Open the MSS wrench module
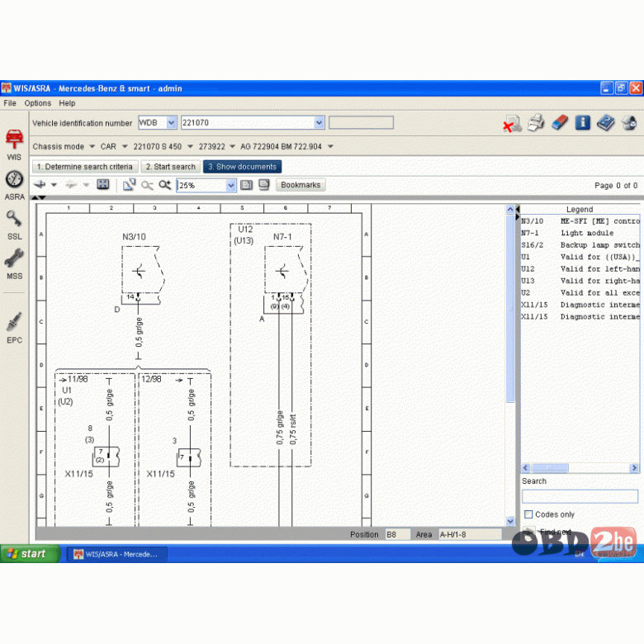Viewport: 644px width, 644px height. [14, 264]
